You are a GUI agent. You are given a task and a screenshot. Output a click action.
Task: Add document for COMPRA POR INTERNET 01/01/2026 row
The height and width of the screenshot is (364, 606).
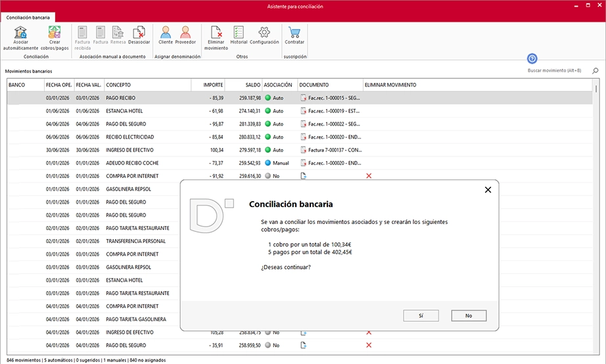(x=304, y=176)
